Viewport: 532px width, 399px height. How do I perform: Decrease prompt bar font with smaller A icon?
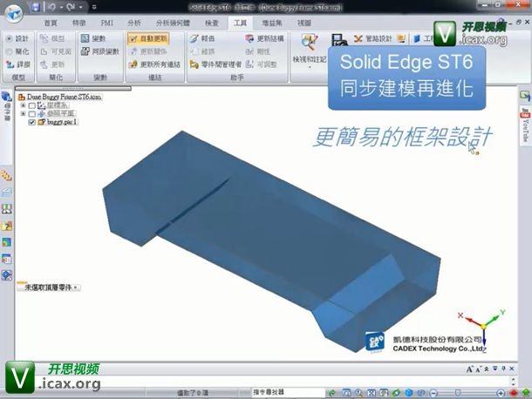[x=479, y=369]
